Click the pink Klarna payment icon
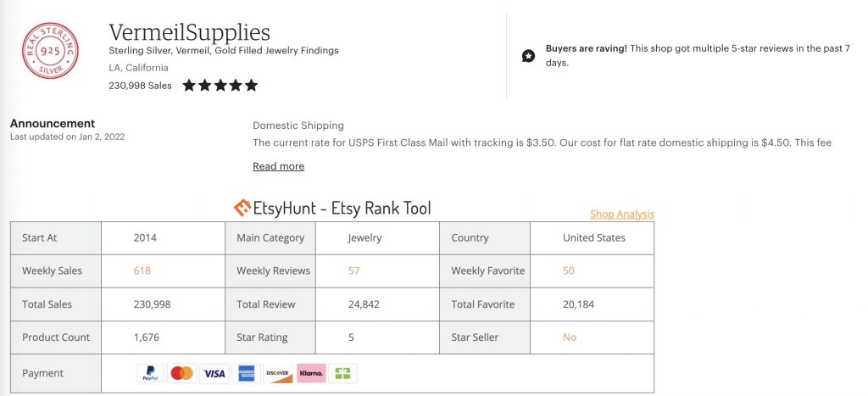The height and width of the screenshot is (396, 868). (x=311, y=373)
